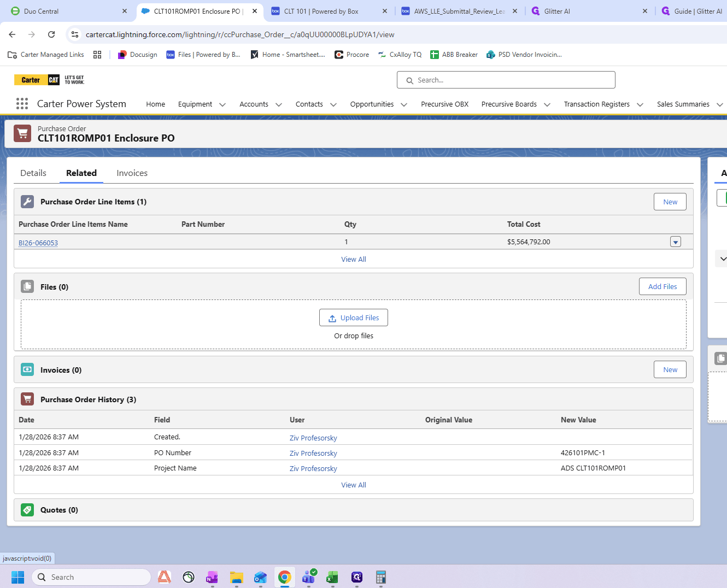Click New in the Invoices section
Image resolution: width=727 pixels, height=588 pixels.
tap(670, 369)
